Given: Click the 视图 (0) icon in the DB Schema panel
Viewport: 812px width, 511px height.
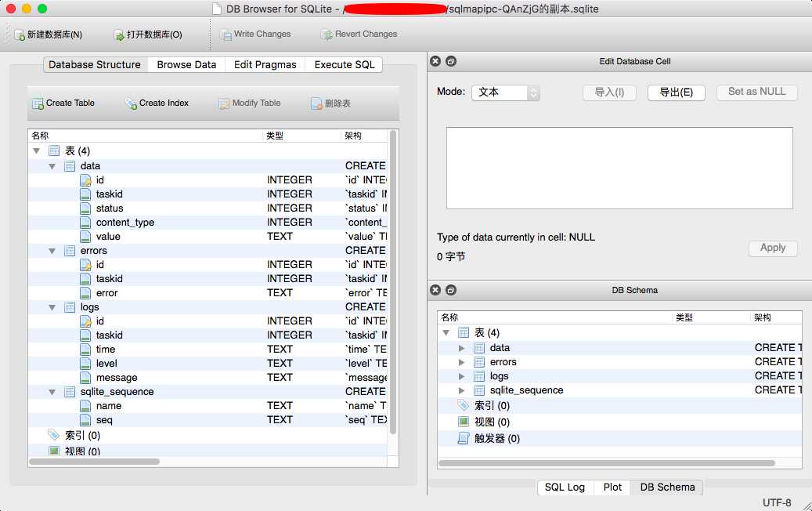Looking at the screenshot, I should (x=464, y=422).
